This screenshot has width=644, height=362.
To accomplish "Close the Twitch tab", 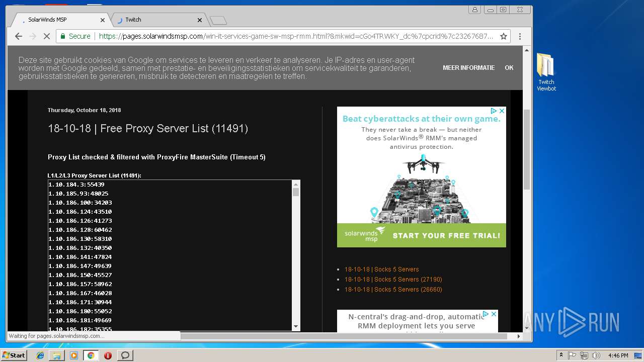I will 200,20.
